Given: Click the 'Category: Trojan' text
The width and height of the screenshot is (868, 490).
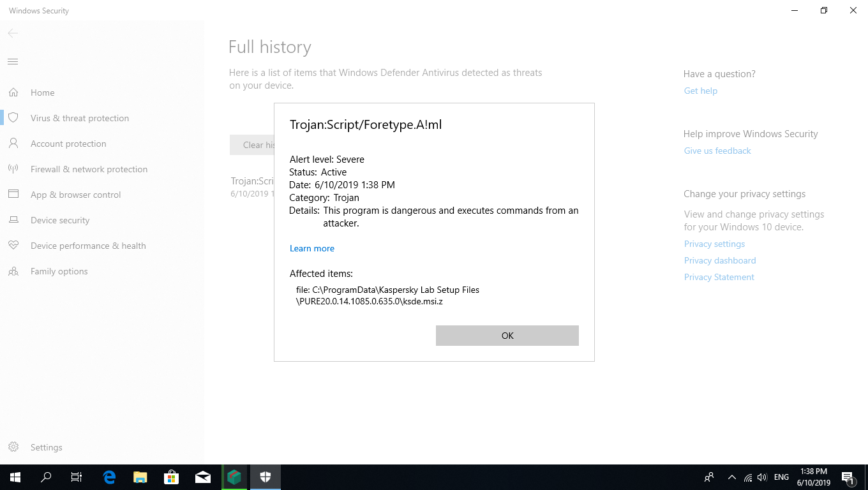Looking at the screenshot, I should [324, 198].
